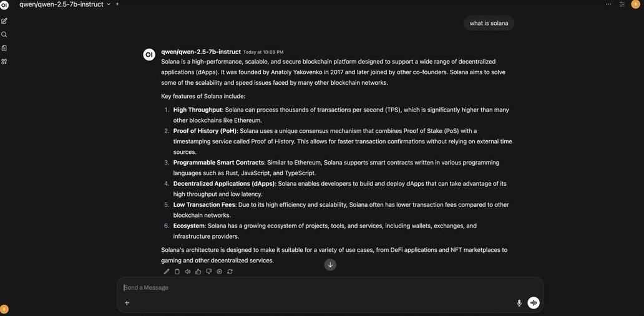
Task: Click the Send a Message input field
Action: (x=312, y=287)
